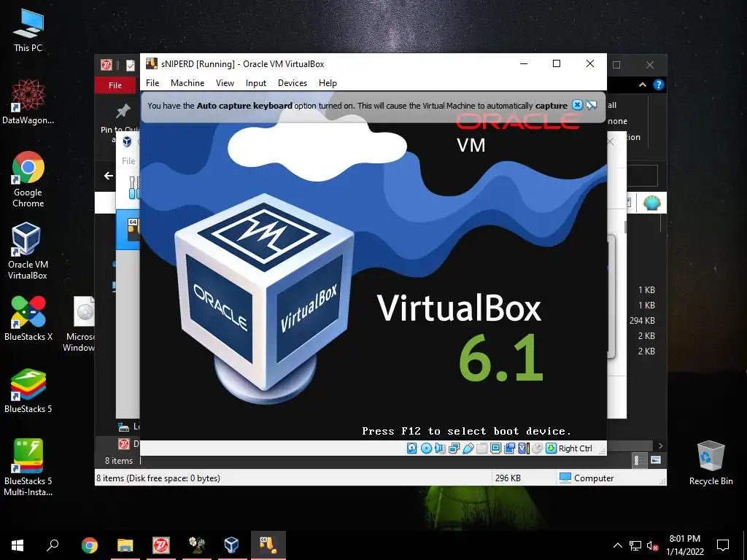Viewport: 747px width, 560px height.
Task: Click VirtualBox Manager taskbar button
Action: 231,545
